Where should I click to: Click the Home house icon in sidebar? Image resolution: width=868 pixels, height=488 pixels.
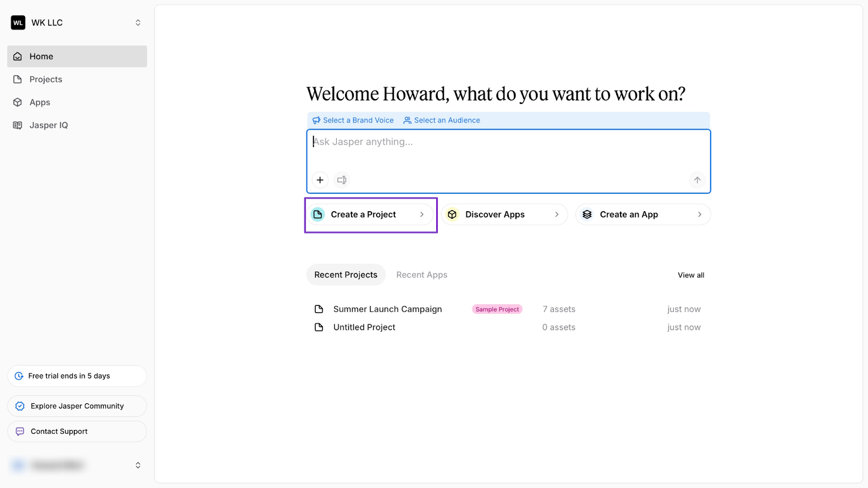point(17,56)
